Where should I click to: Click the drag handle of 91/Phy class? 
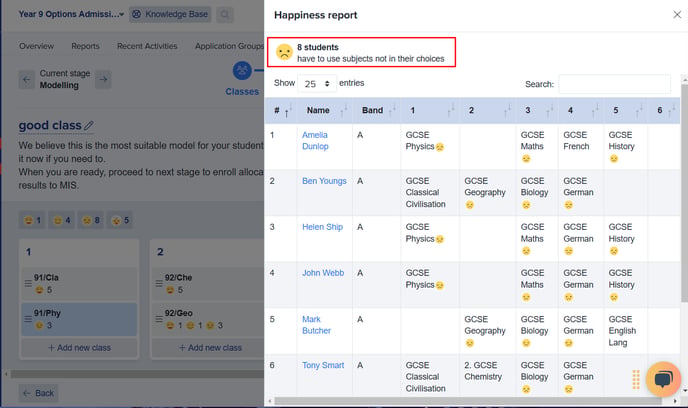point(28,319)
